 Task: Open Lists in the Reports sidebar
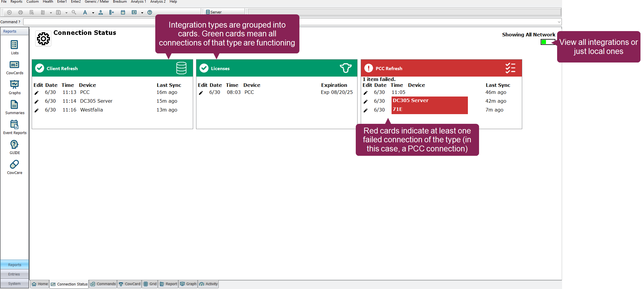click(14, 48)
